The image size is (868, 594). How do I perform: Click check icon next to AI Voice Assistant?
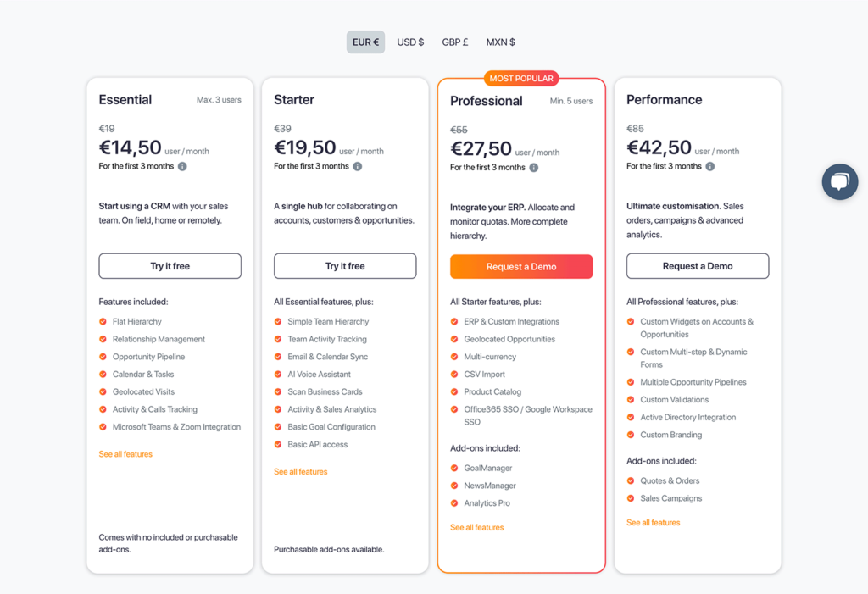[278, 375]
